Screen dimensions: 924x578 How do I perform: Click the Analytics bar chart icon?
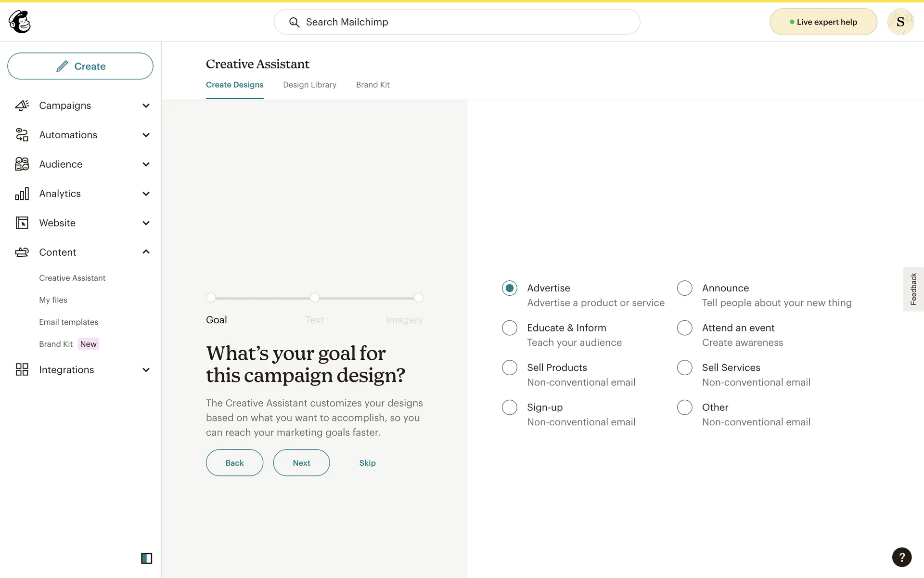point(22,194)
